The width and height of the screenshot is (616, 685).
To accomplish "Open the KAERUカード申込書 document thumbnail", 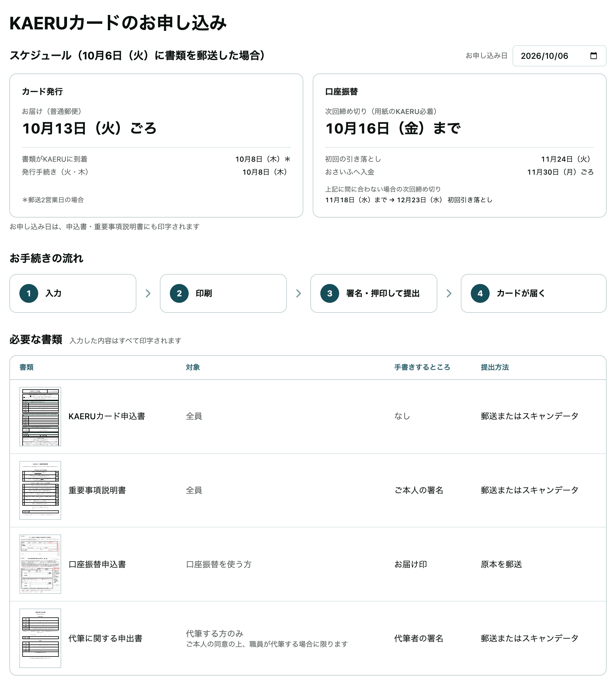I will pos(40,416).
